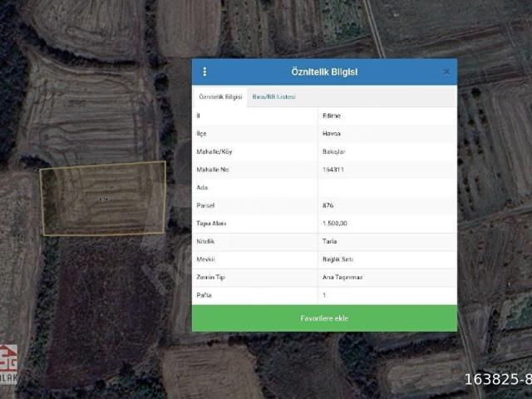Click the Mevkii value Bağlık Sırtı

point(337,259)
